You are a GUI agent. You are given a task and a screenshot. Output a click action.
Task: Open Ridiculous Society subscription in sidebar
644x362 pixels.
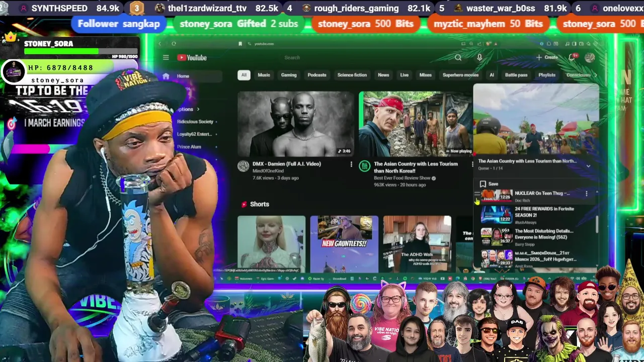[195, 122]
